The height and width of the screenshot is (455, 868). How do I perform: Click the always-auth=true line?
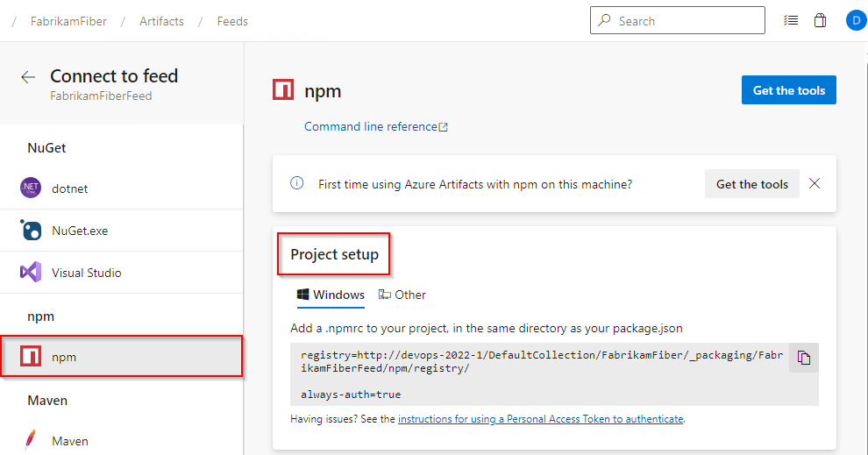point(351,395)
